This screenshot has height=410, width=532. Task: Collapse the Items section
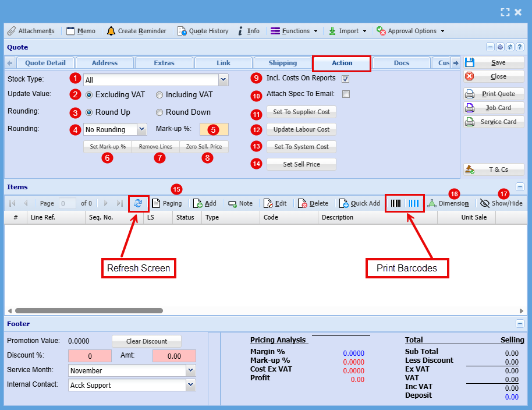pos(520,187)
